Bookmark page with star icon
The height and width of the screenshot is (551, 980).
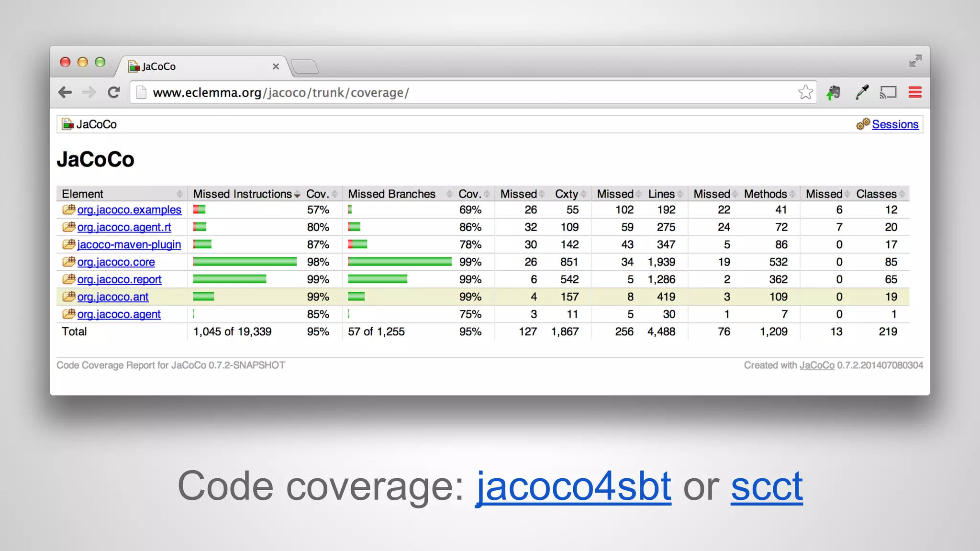click(805, 92)
